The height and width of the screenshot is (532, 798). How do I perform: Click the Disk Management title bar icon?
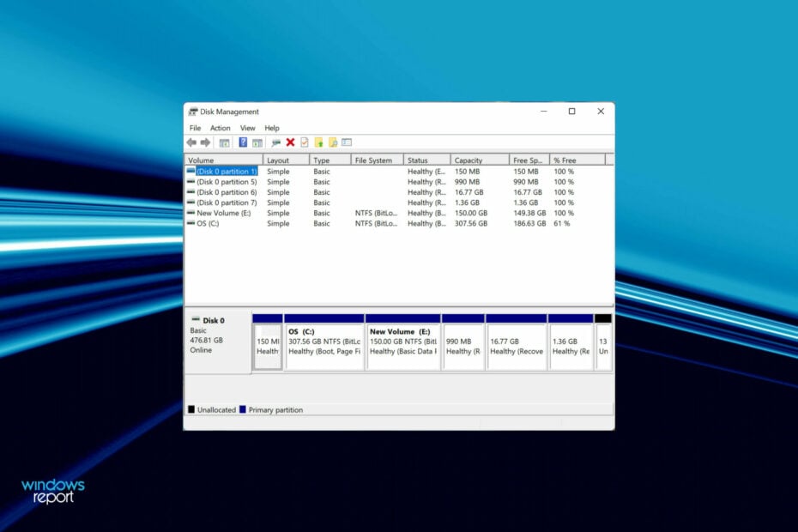tap(196, 112)
